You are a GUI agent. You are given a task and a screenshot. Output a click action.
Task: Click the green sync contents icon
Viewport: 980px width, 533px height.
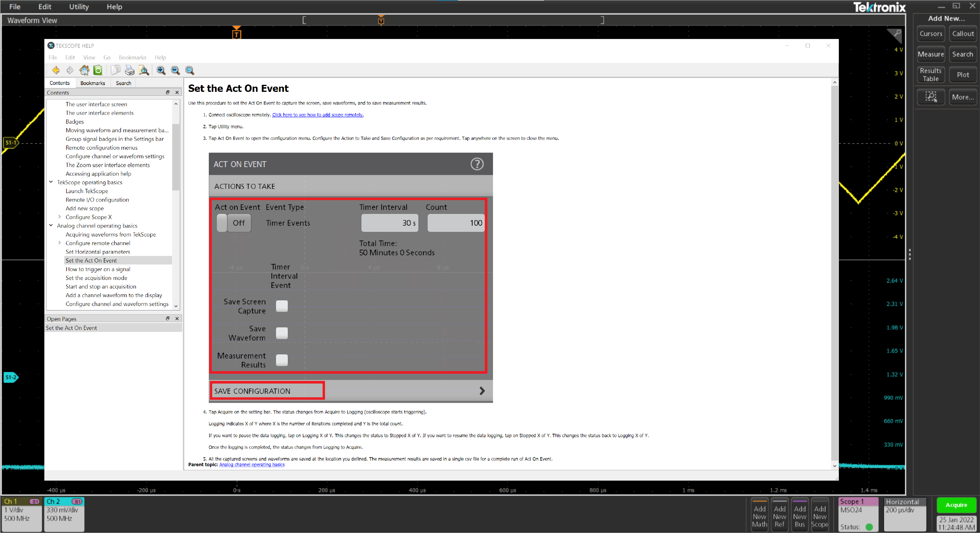click(98, 70)
